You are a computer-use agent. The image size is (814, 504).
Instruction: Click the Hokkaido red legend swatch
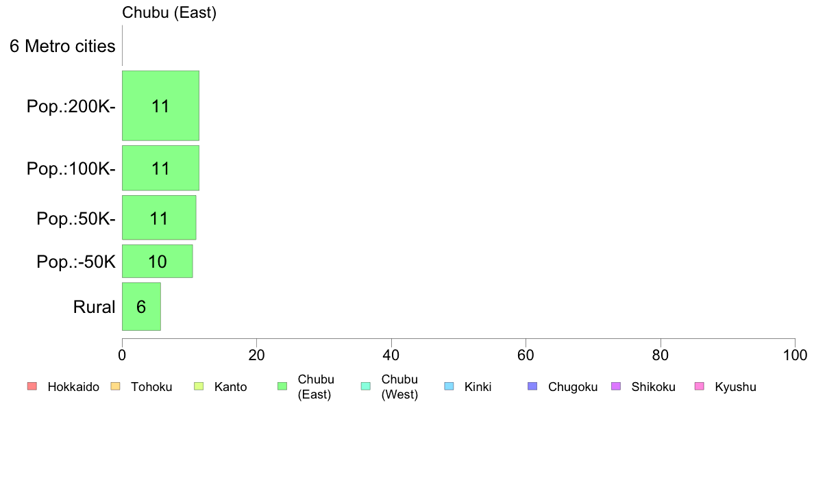(32, 386)
